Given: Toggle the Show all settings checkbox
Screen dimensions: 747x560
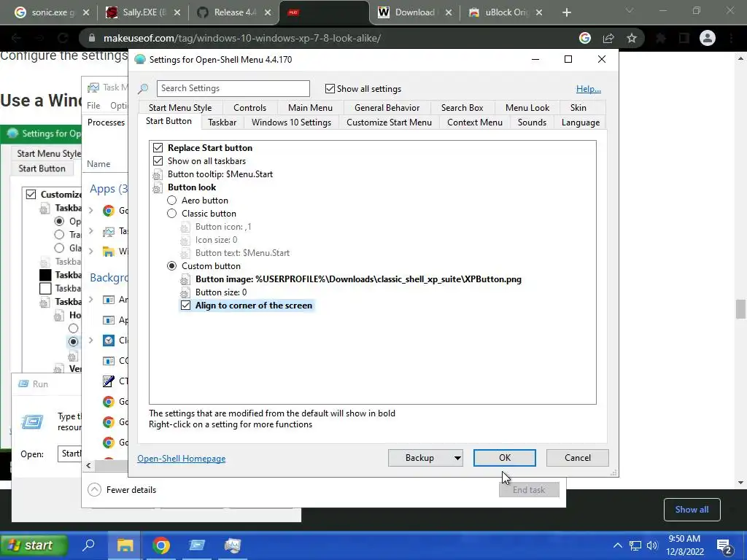Looking at the screenshot, I should (330, 88).
